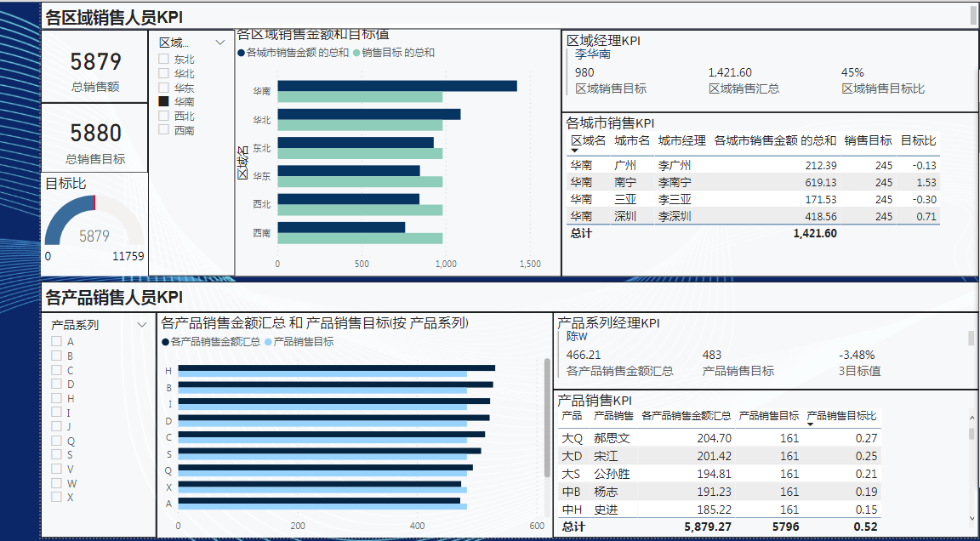Sort by 各城市销售金额 的总和 column header
This screenshot has width=980, height=541.
click(775, 140)
